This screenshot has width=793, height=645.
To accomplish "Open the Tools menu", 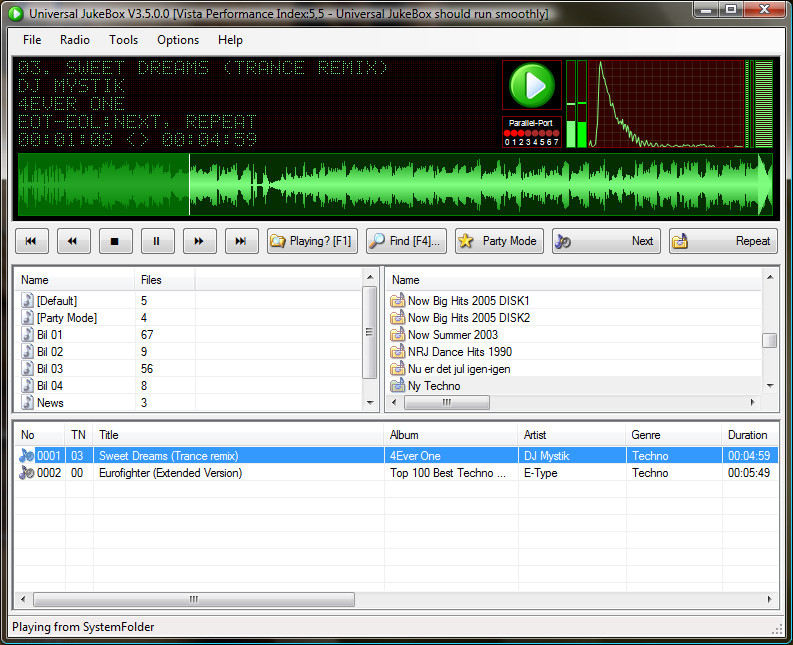I will 123,40.
